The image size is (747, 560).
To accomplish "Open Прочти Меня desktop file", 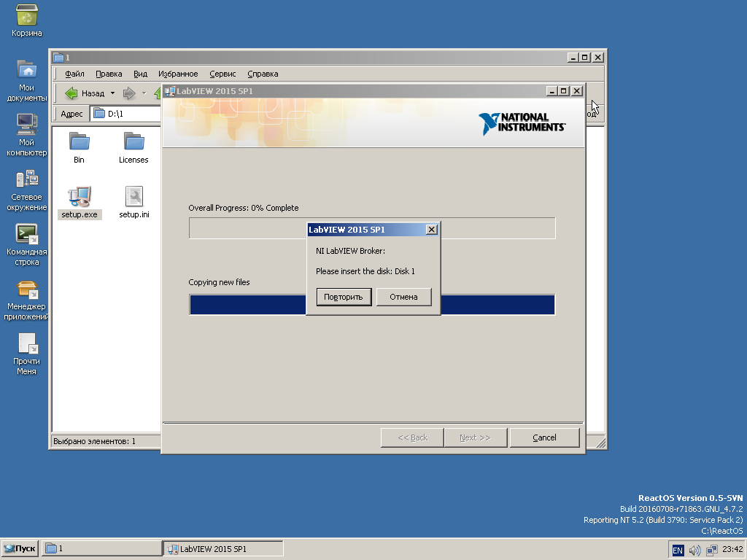I will [x=27, y=343].
